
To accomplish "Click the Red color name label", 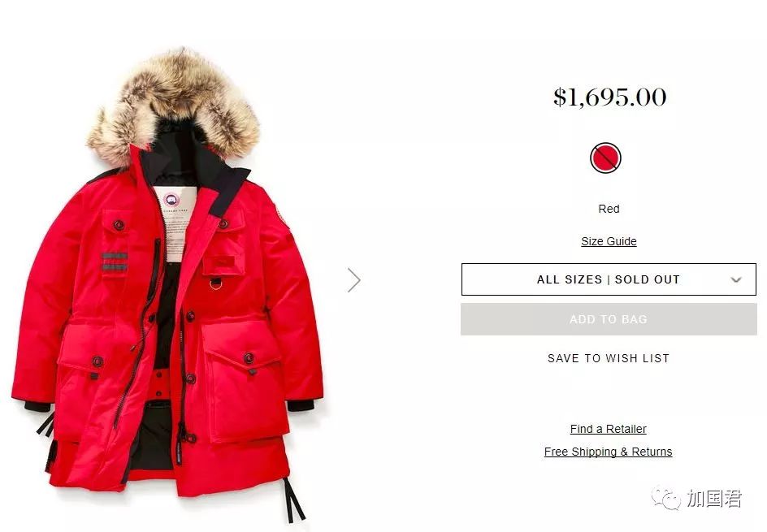I will coord(609,209).
